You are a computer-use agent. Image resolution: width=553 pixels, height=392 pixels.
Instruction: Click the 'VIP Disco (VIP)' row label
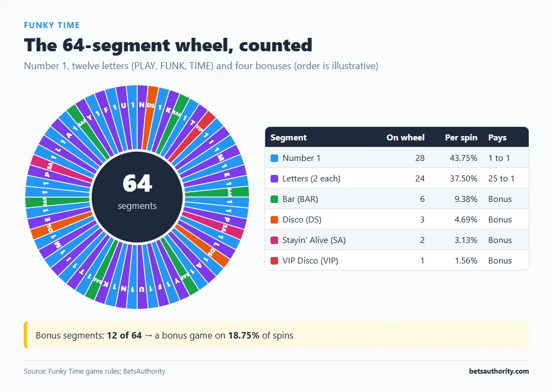click(310, 260)
